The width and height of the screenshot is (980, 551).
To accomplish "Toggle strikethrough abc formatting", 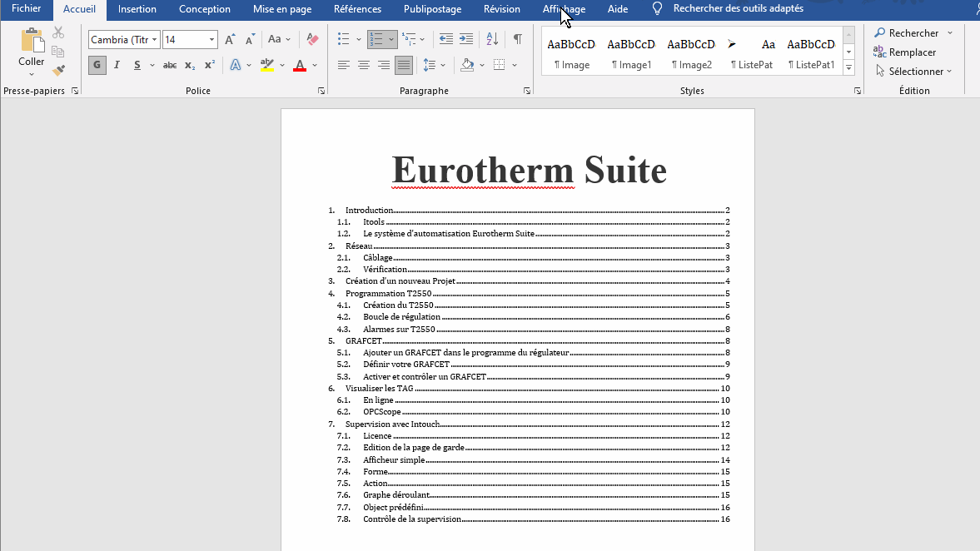I will [x=169, y=65].
